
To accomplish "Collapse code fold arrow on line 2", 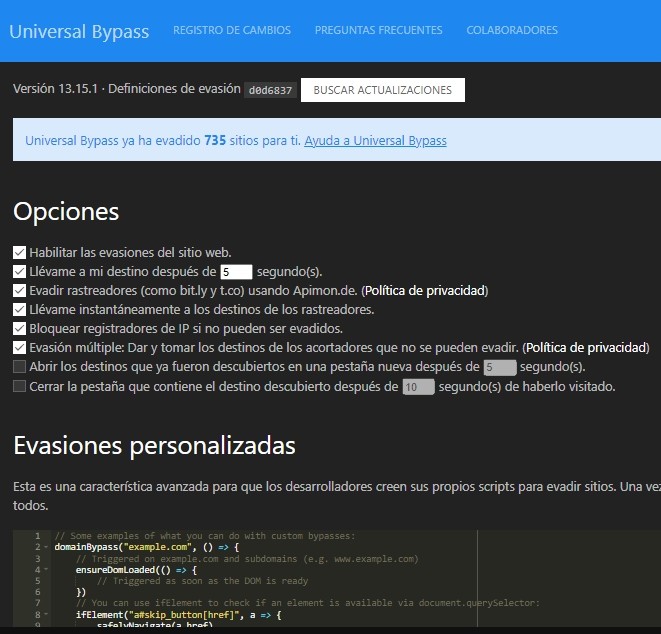I will pyautogui.click(x=46, y=547).
